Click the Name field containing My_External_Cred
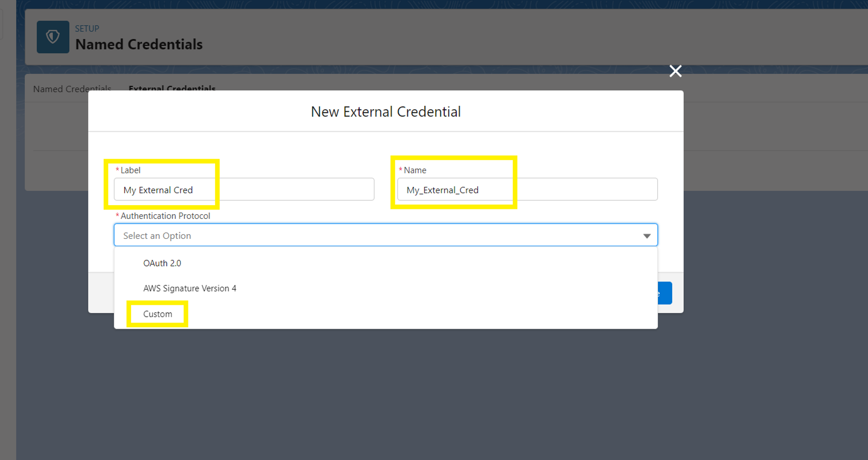 527,189
